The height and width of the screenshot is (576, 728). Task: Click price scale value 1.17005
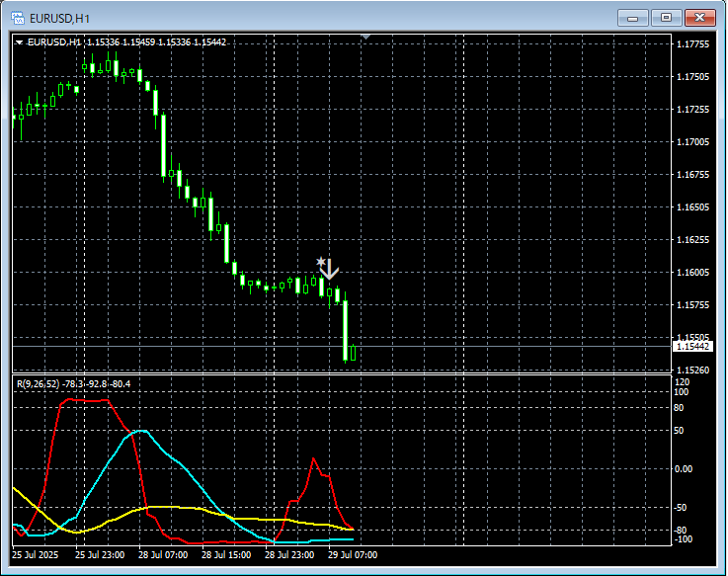[693, 141]
